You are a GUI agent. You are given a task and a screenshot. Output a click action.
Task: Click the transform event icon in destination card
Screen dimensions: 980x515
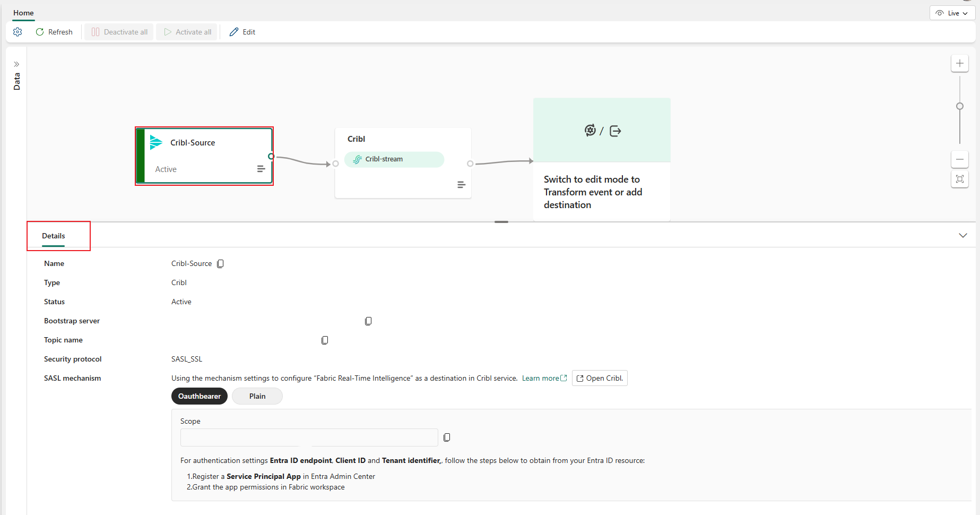click(x=590, y=130)
